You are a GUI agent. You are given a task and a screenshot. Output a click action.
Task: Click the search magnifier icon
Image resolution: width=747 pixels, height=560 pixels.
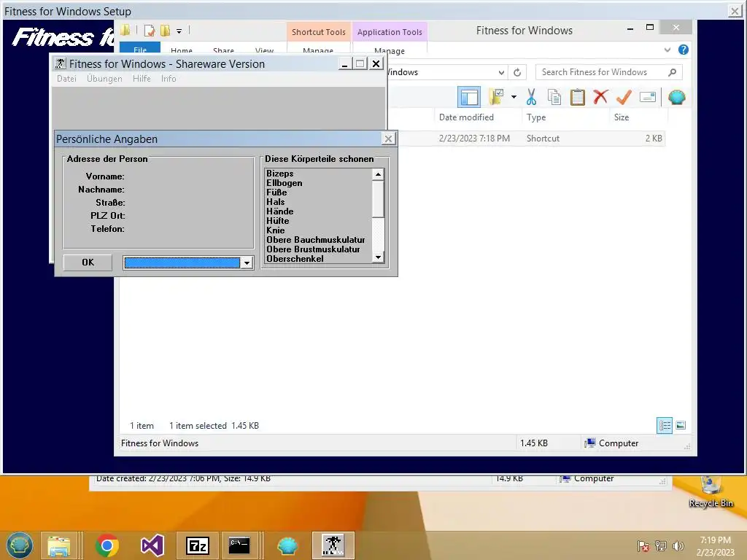[672, 72]
